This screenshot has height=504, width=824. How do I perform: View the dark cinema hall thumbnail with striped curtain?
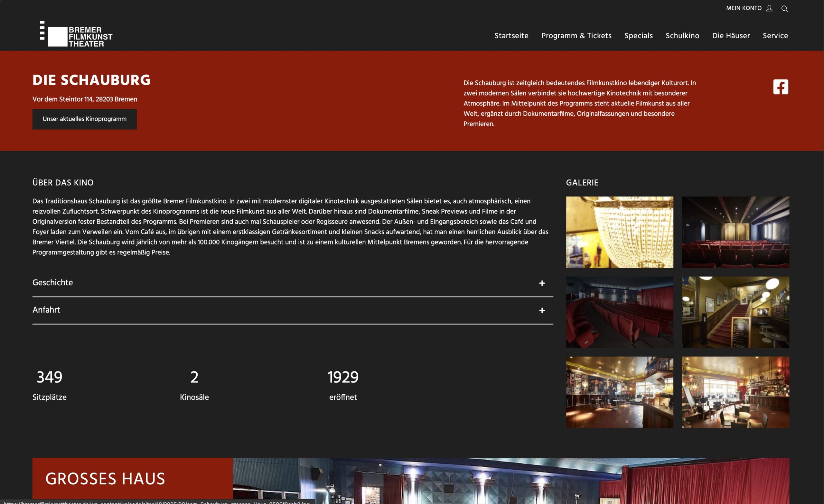(x=735, y=232)
